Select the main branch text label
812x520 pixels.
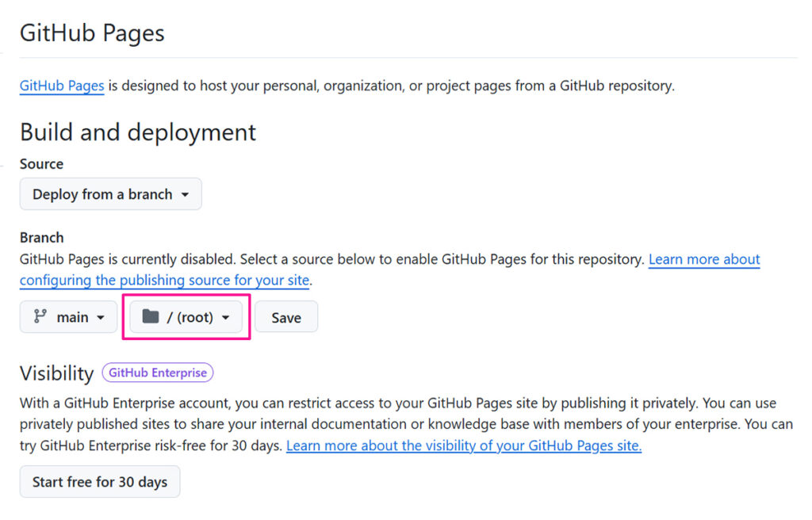[72, 317]
